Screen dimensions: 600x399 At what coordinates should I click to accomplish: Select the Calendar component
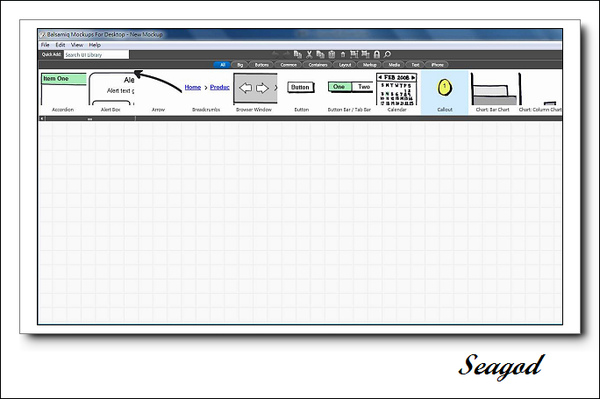point(397,92)
